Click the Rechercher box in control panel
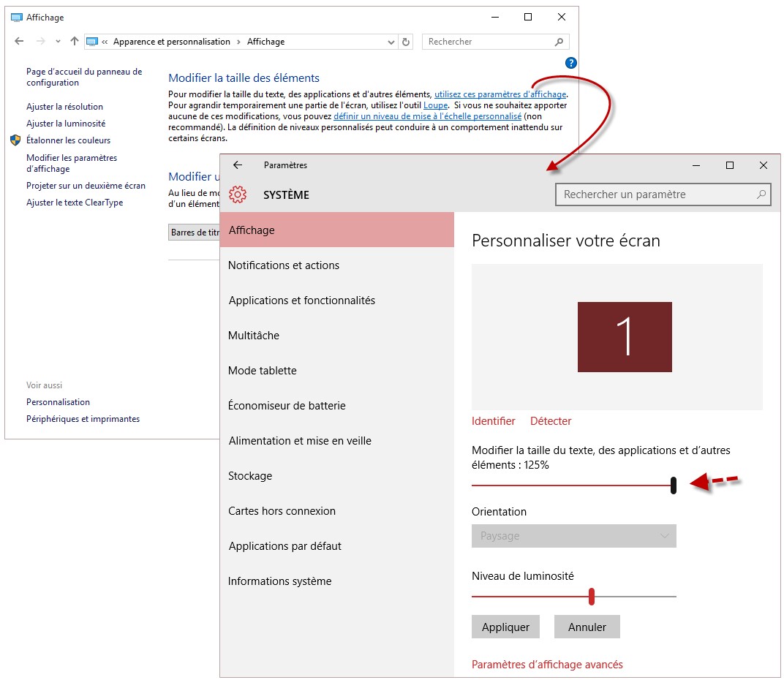 (496, 42)
